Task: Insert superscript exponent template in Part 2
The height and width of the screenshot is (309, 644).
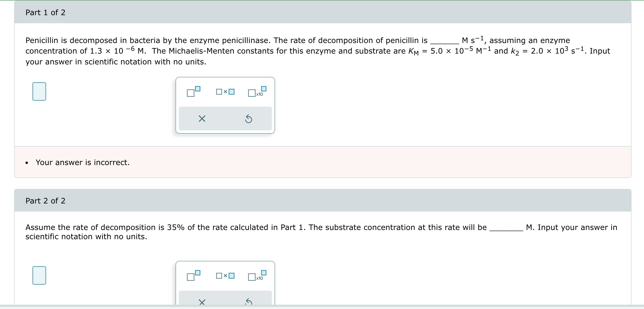Action: [x=194, y=275]
